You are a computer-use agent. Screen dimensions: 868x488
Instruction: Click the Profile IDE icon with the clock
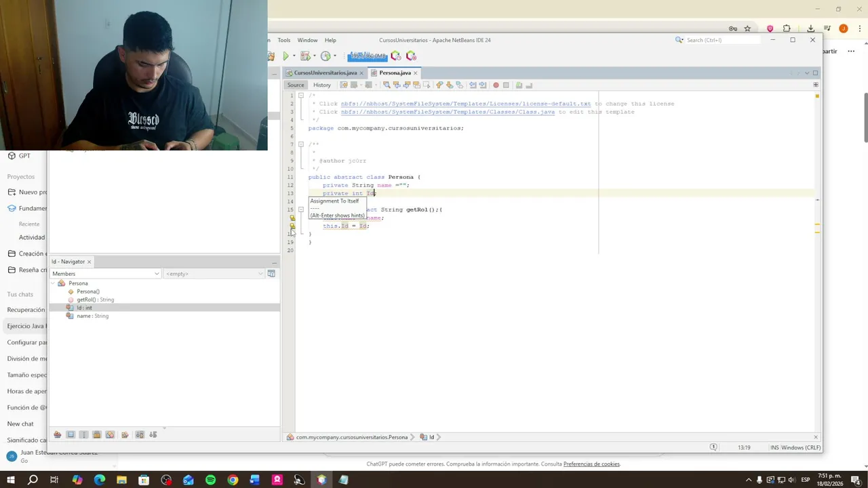coord(396,56)
